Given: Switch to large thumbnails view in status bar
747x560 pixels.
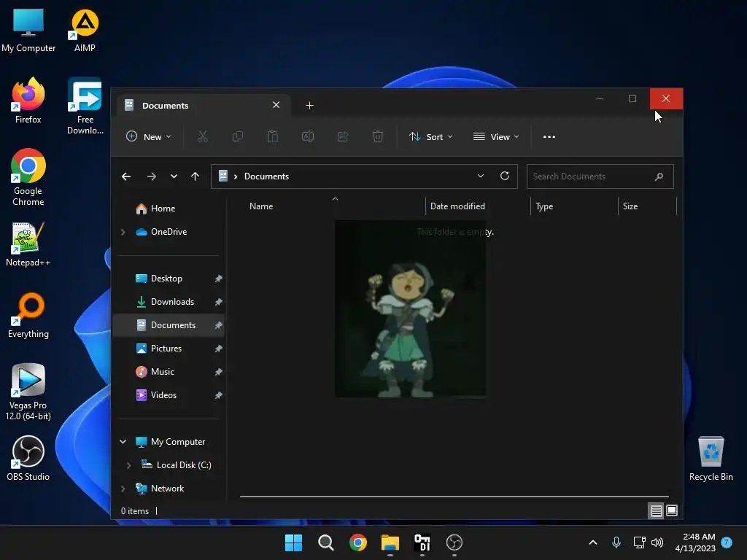Looking at the screenshot, I should pos(672,511).
